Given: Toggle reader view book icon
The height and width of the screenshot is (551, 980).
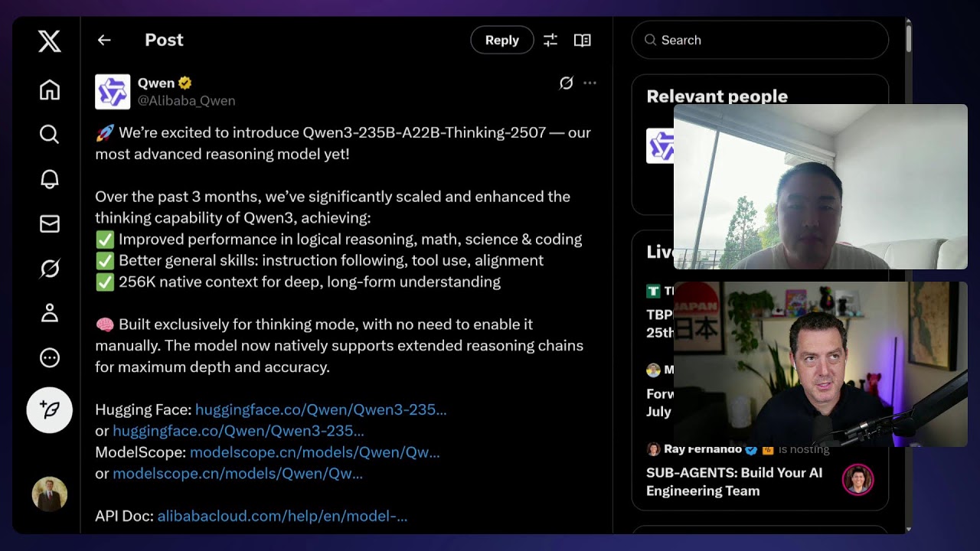Looking at the screenshot, I should point(583,40).
